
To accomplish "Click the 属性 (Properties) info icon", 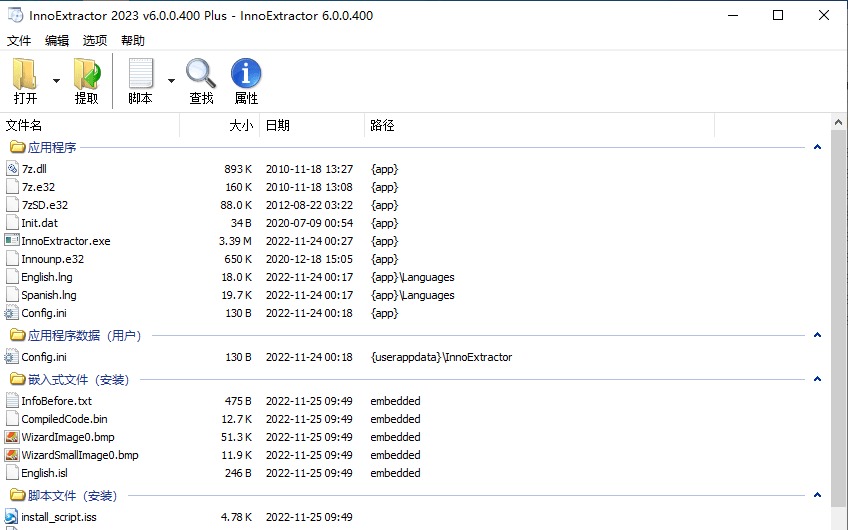I will click(246, 73).
